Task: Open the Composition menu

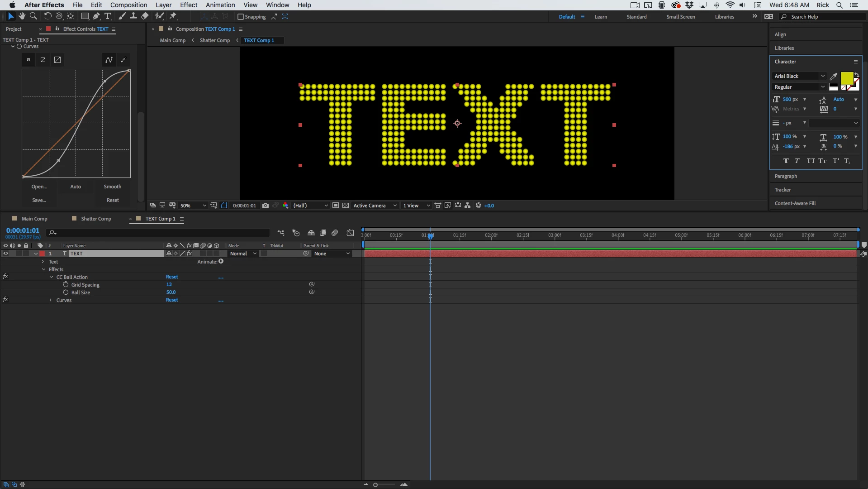Action: 128,5
